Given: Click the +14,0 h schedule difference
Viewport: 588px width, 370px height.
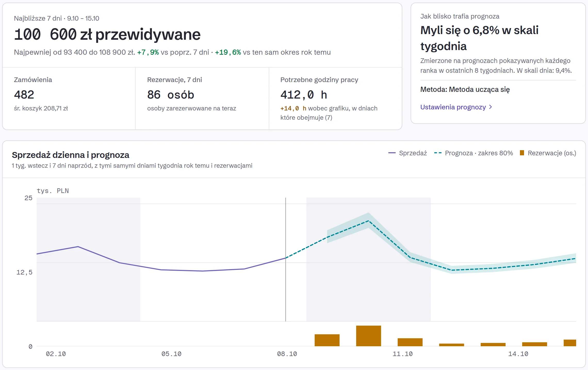Looking at the screenshot, I should tap(293, 108).
